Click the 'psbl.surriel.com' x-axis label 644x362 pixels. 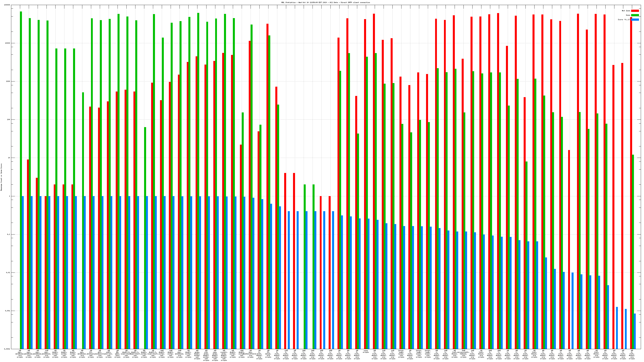pos(108,354)
